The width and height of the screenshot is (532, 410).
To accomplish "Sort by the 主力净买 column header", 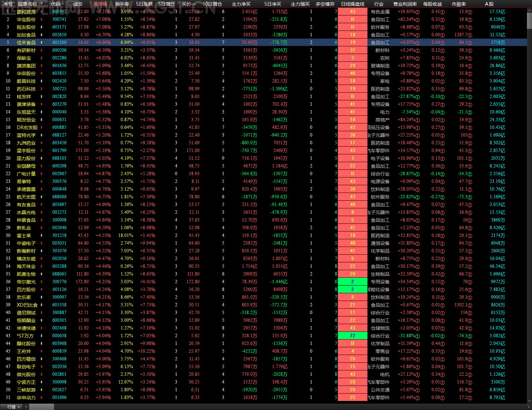I will (x=241, y=4).
